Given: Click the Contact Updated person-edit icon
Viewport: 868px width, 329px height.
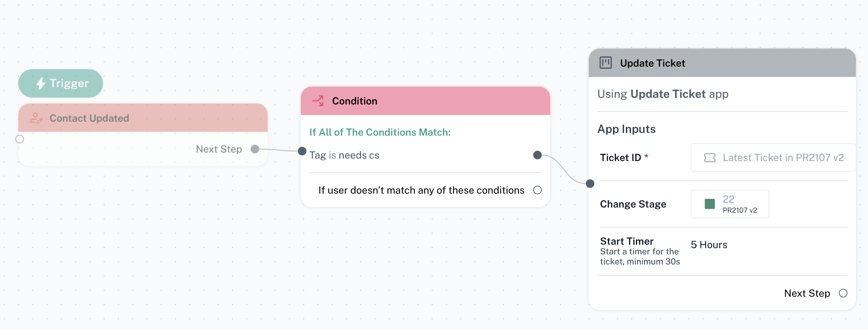Looking at the screenshot, I should click(36, 118).
